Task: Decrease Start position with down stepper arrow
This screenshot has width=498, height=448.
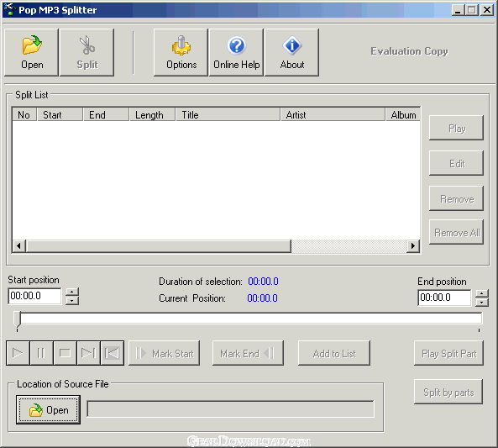Action: (x=72, y=301)
